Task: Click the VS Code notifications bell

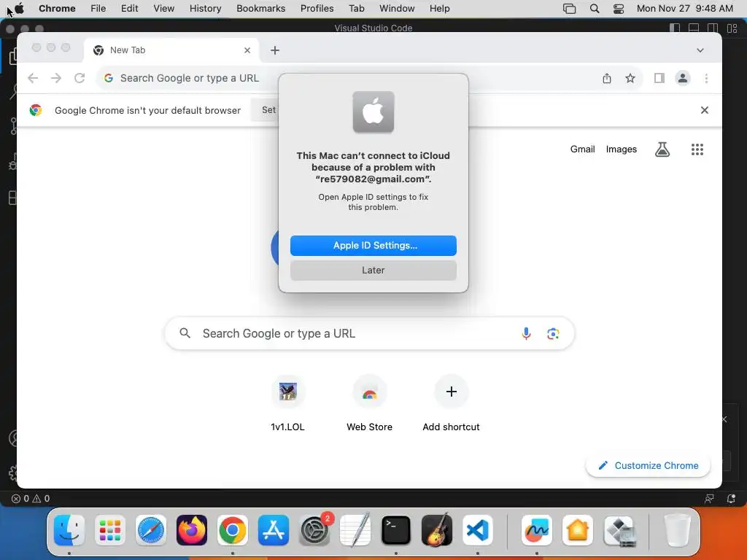Action: point(731,499)
